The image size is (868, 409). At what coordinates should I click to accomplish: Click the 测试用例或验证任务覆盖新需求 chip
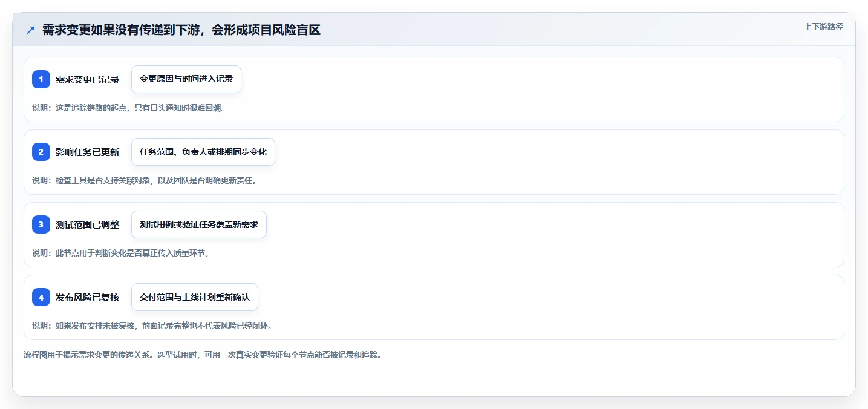(x=199, y=224)
